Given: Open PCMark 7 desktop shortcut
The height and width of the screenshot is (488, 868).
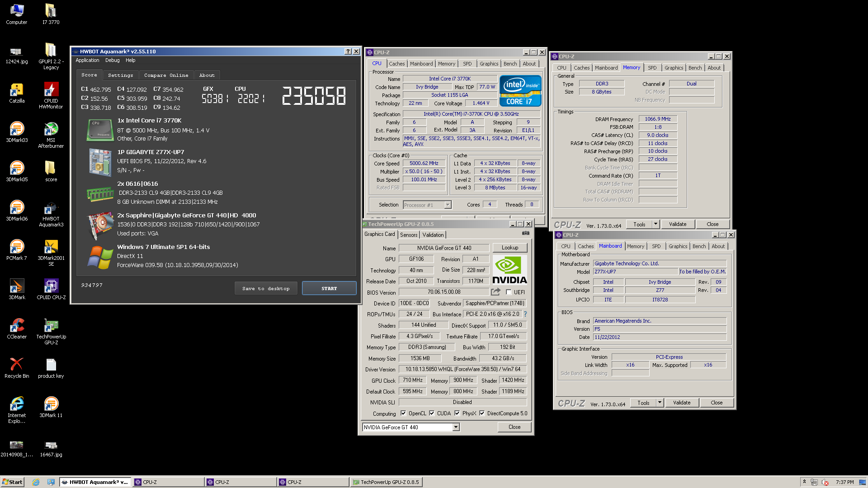Looking at the screenshot, I should pos(17,250).
